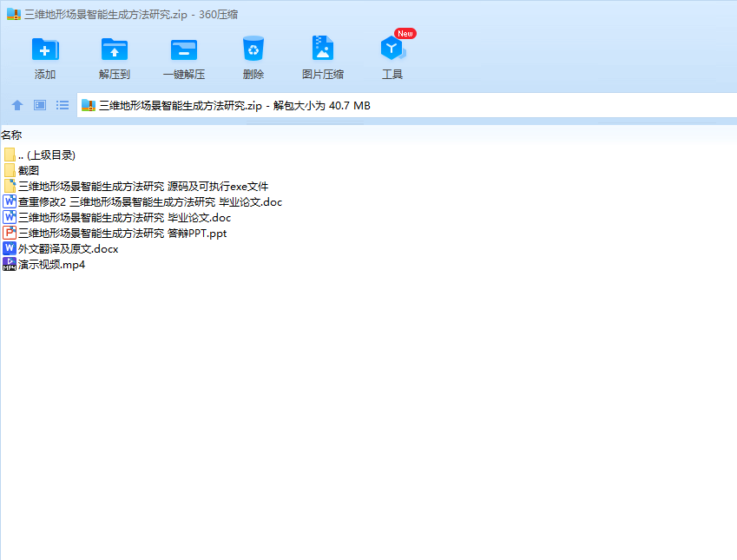This screenshot has width=737, height=560.
Task: Open the 工具 (Tools) hexagon icon
Action: tap(392, 49)
